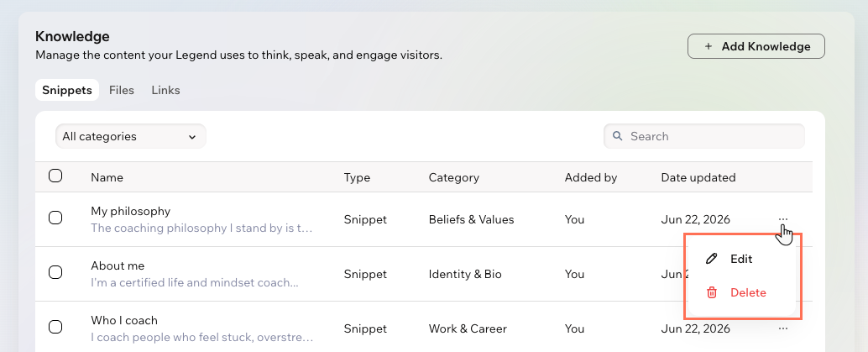The image size is (868, 352).
Task: Click the Add Knowledge button
Action: [x=756, y=46]
